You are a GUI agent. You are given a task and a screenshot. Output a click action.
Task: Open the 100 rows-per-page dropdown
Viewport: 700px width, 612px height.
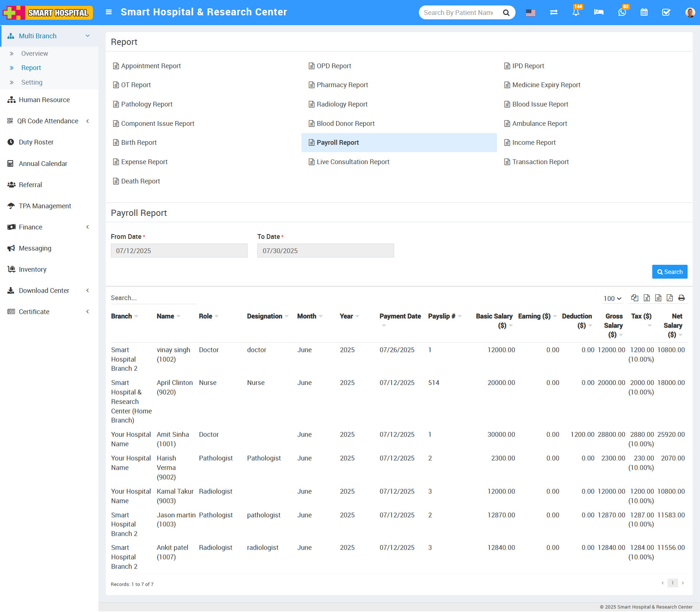(x=612, y=299)
